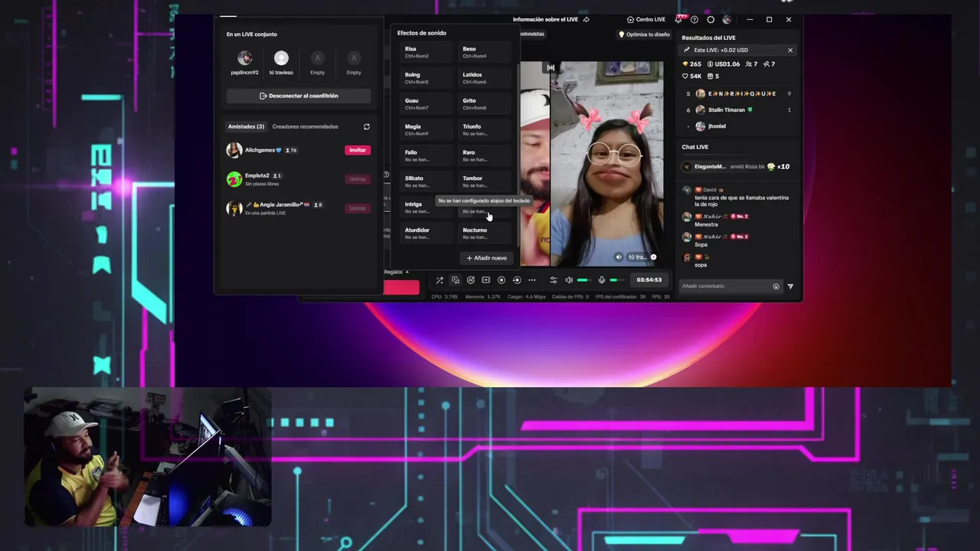The width and height of the screenshot is (980, 551).
Task: Open emoji picker in comment box
Action: coord(776,286)
